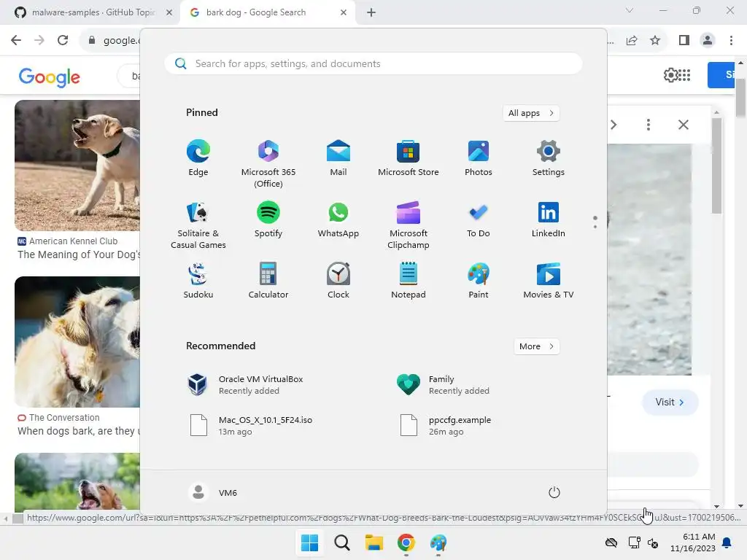747x560 pixels.
Task: Open the To Do app
Action: (479, 219)
